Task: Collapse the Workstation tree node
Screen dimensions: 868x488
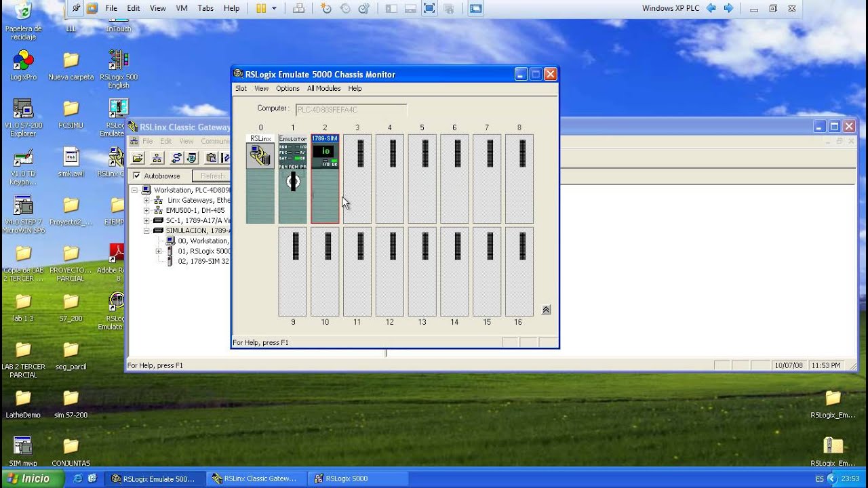Action: coord(134,190)
